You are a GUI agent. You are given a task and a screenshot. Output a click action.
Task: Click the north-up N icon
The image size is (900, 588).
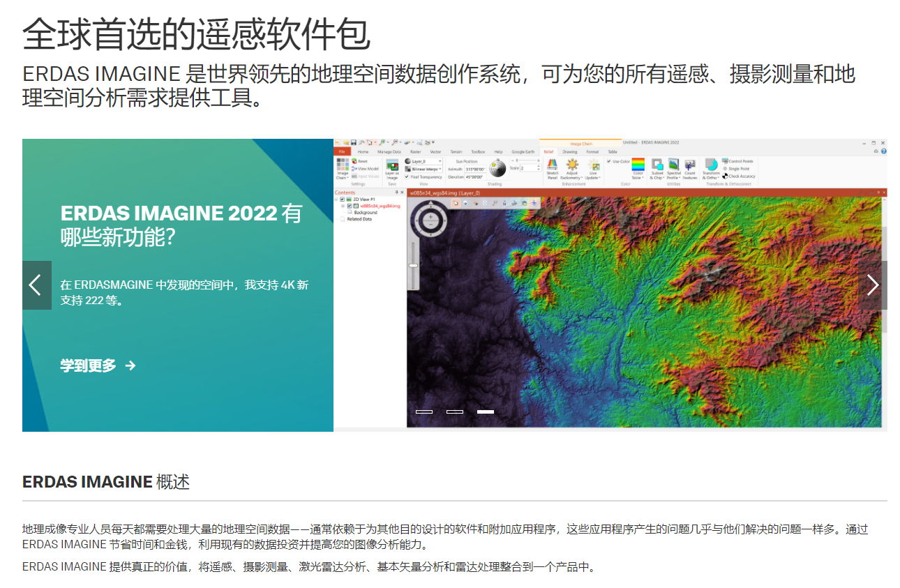(x=504, y=203)
